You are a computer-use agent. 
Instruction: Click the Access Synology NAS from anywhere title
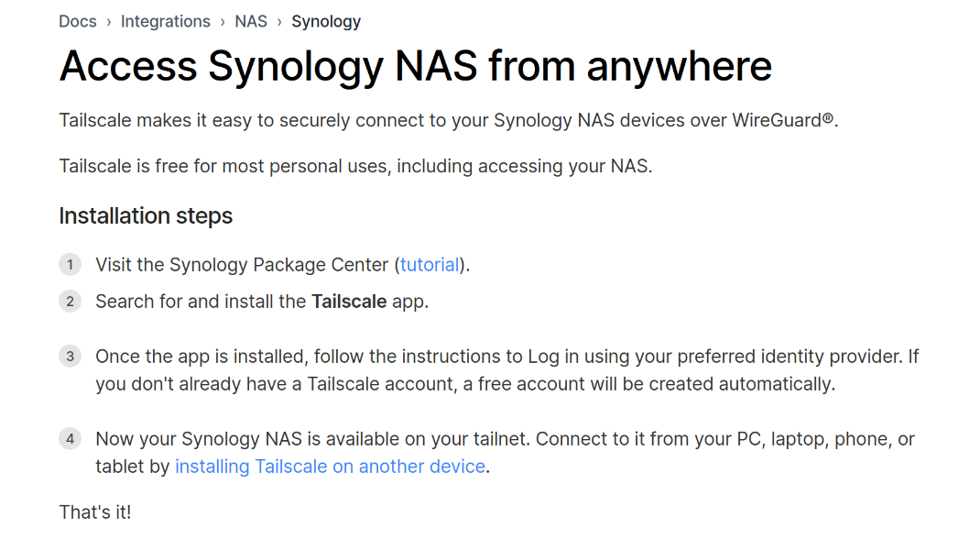point(415,67)
